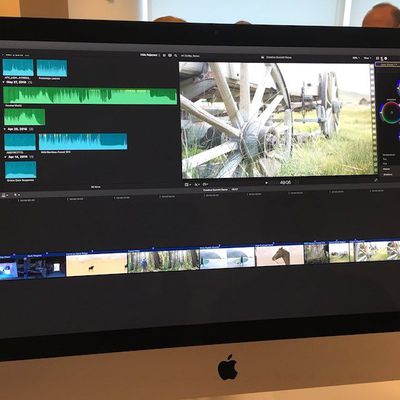
Task: Select the surfer on beach clip in timeline
Action: coord(227,258)
